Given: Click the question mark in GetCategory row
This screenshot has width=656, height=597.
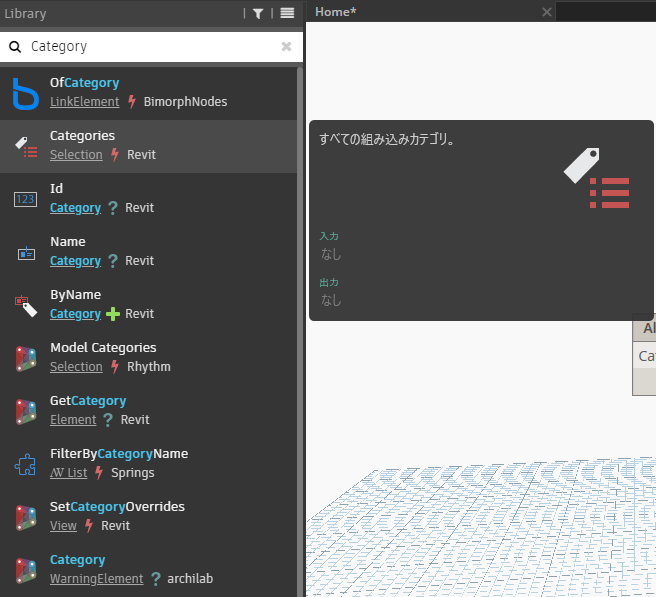Looking at the screenshot, I should (108, 420).
